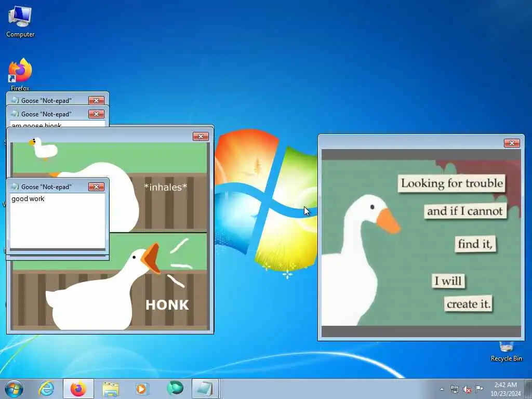Show hidden tray icons arrow

point(442,389)
